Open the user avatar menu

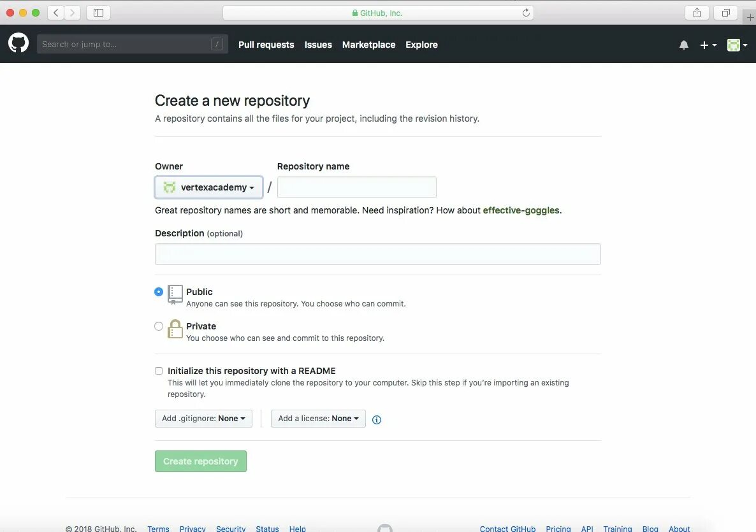(x=738, y=45)
